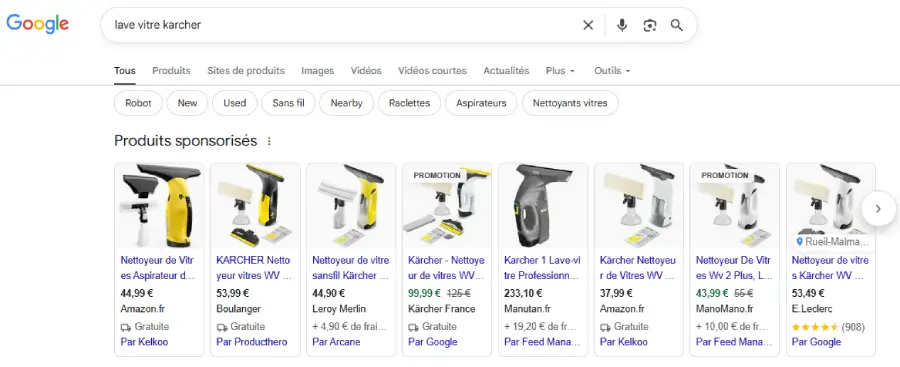Expand the Plus dropdown
The width and height of the screenshot is (900, 367).
[x=560, y=71]
